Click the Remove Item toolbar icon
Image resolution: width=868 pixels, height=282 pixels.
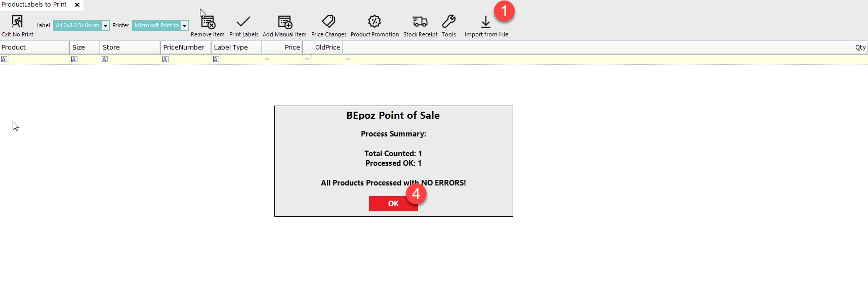tap(208, 22)
